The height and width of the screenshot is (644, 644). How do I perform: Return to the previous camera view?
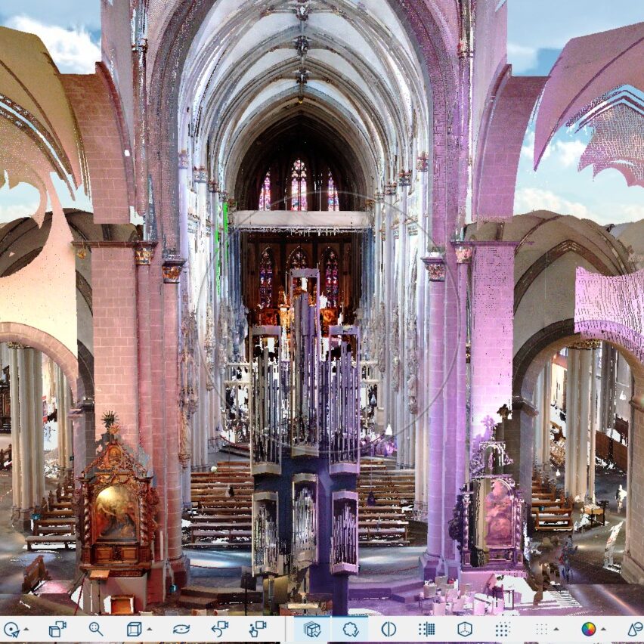tap(221, 630)
